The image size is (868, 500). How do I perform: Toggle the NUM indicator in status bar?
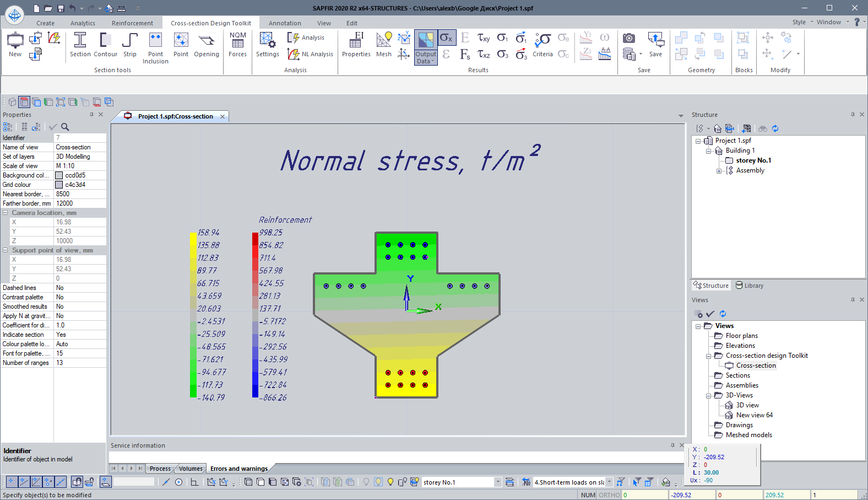pyautogui.click(x=588, y=495)
